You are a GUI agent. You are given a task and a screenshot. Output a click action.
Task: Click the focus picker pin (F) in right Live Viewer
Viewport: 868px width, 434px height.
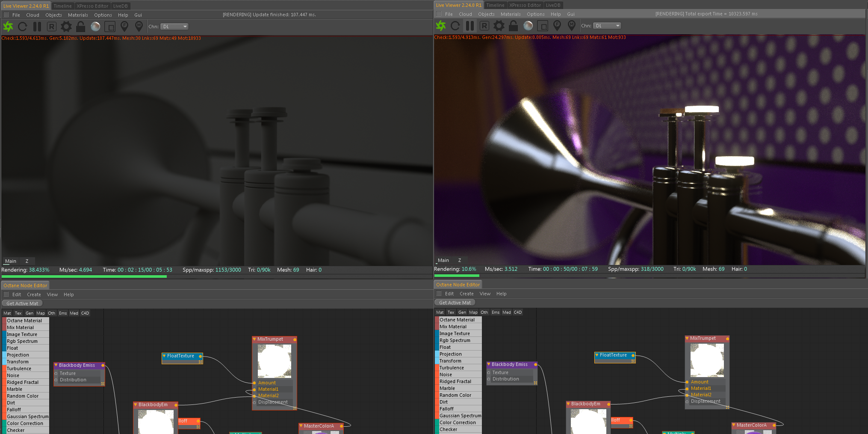[x=557, y=26]
